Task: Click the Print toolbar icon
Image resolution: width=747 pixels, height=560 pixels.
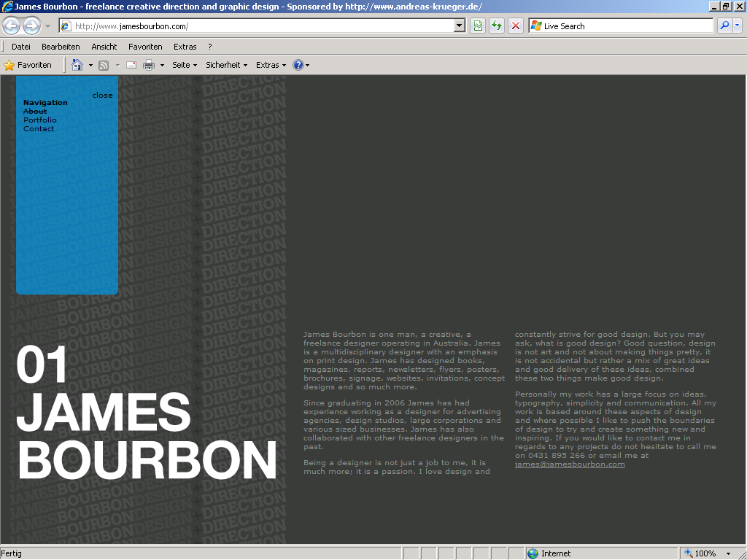Action: tap(149, 65)
